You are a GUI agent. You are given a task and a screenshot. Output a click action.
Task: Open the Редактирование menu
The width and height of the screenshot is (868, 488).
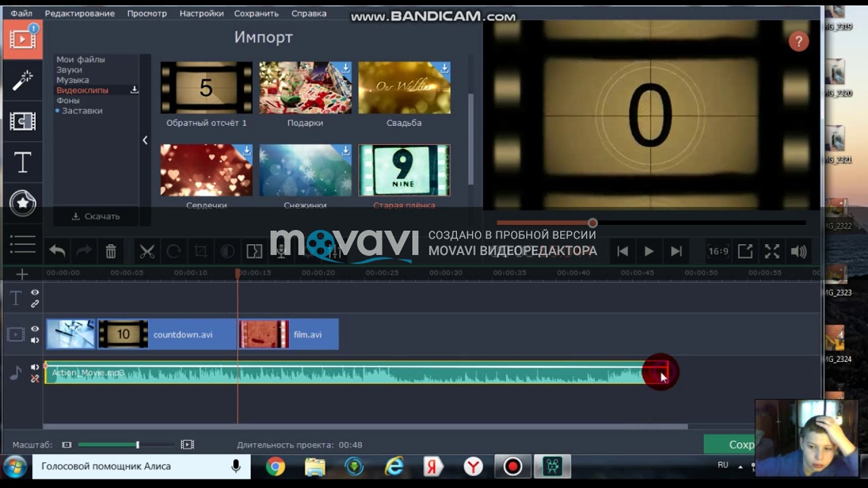80,14
